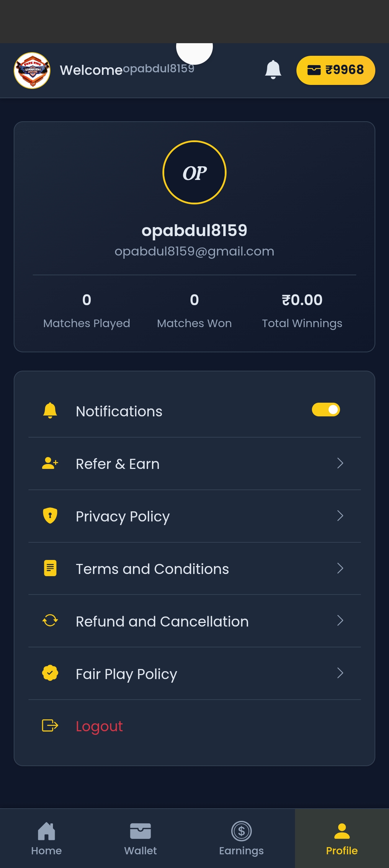Switch to the Home tab
Image resolution: width=389 pixels, height=868 pixels.
click(x=46, y=838)
